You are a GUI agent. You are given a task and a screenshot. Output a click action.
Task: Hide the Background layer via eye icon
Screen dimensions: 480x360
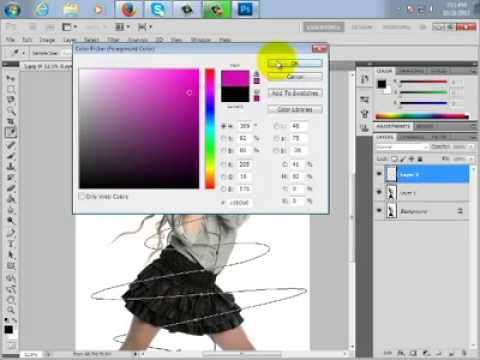pyautogui.click(x=379, y=210)
